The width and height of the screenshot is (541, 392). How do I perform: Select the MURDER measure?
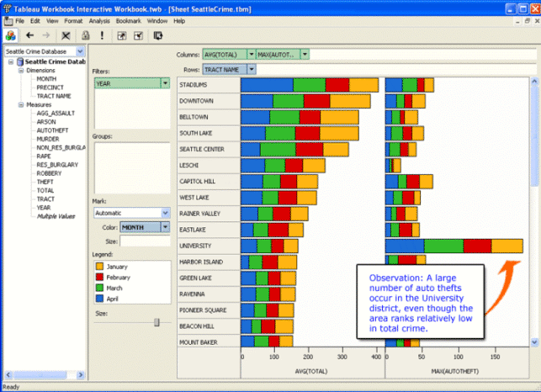click(48, 139)
